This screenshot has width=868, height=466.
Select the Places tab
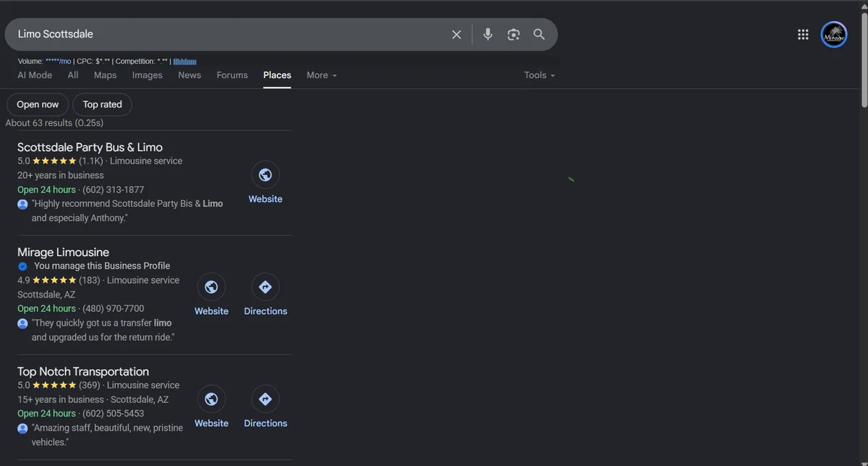point(277,75)
